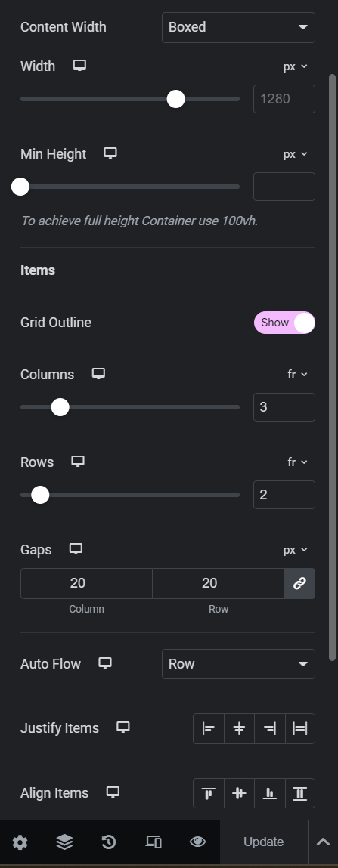Select Justify Items center alignment icon

(239, 728)
